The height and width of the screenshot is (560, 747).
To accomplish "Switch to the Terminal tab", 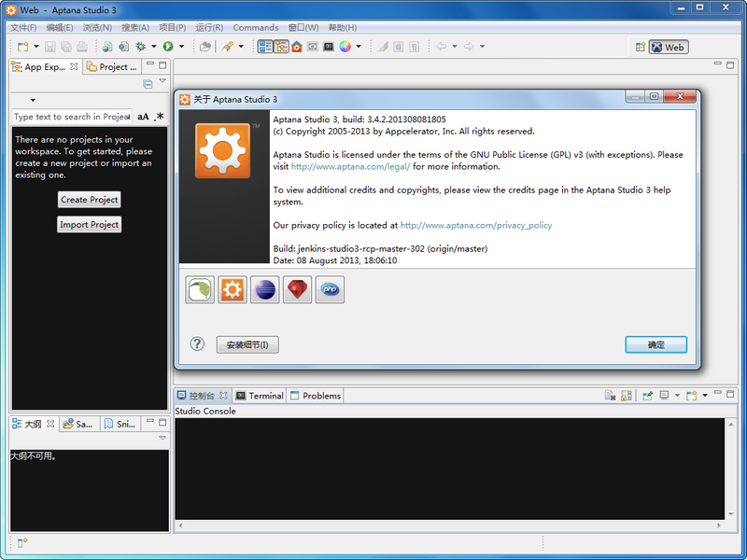I will coord(265,395).
